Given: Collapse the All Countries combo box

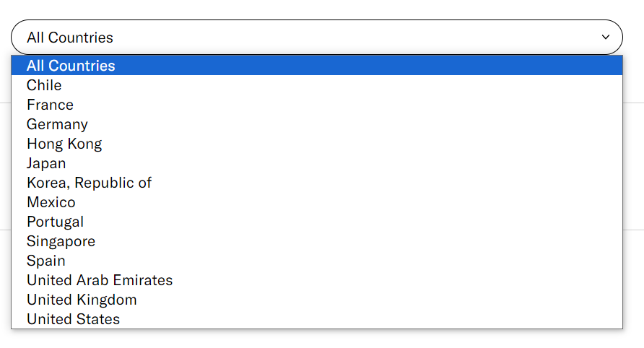Looking at the screenshot, I should [316, 37].
